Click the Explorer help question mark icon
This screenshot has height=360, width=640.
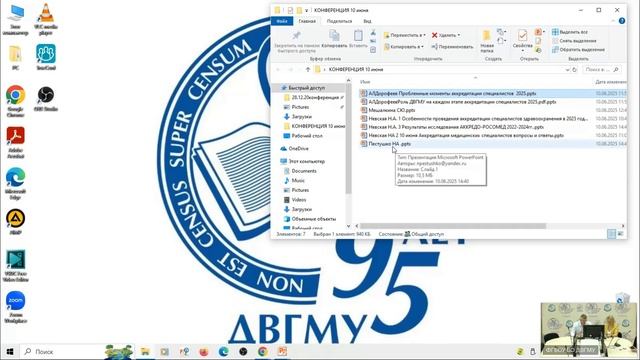[622, 21]
